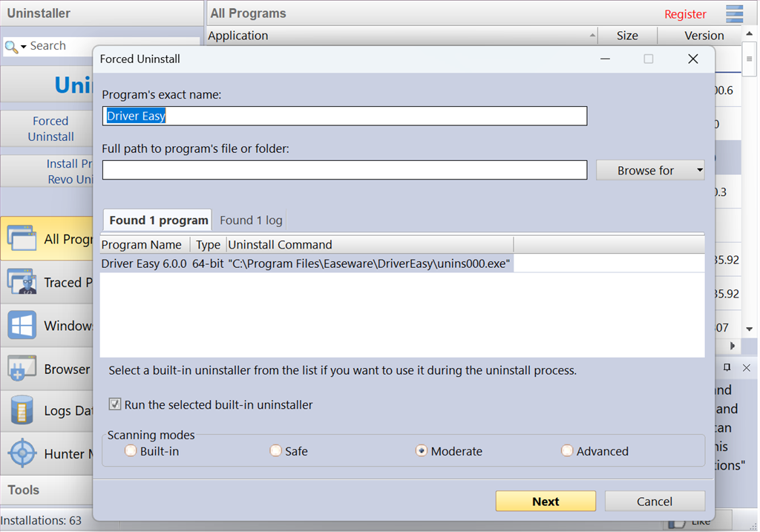Expand the Tools section in the sidebar

[47, 490]
